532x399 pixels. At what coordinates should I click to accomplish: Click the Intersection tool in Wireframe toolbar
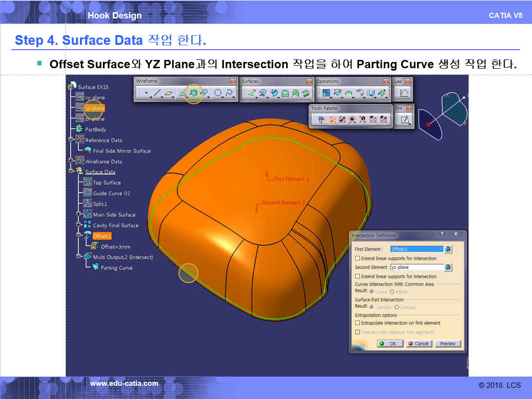tap(194, 93)
